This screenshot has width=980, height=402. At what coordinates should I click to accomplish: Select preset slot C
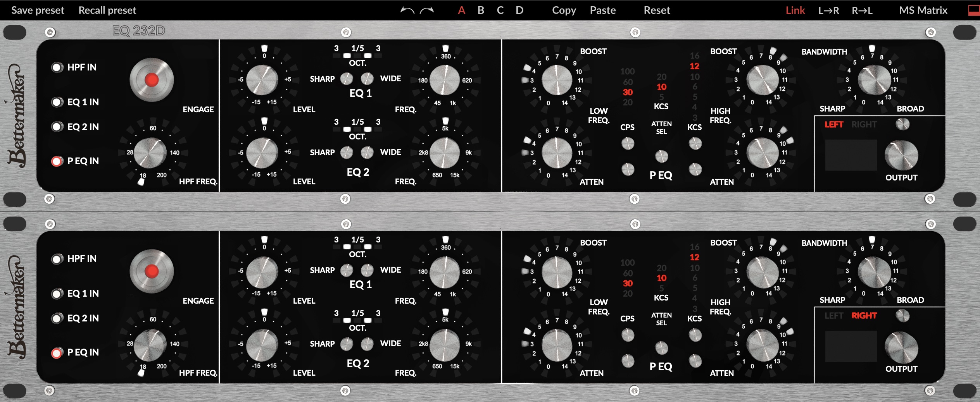500,10
